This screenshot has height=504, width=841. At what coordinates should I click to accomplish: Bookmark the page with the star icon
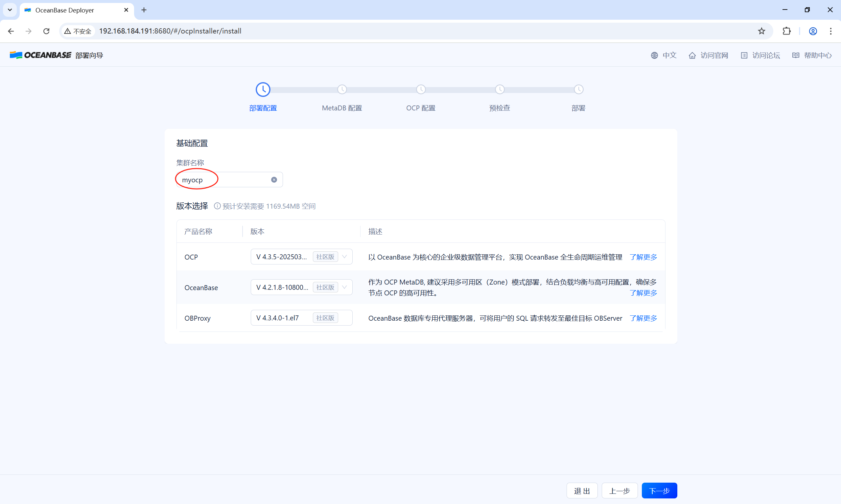click(x=761, y=31)
